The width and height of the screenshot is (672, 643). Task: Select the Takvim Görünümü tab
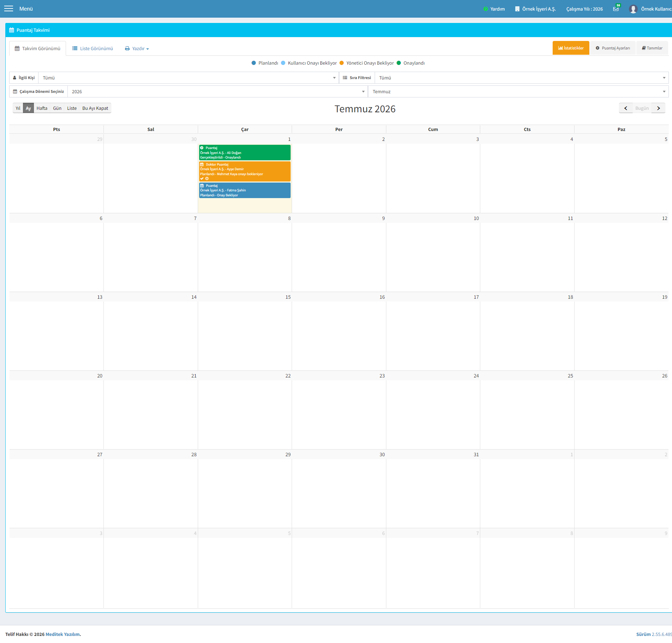tap(37, 48)
